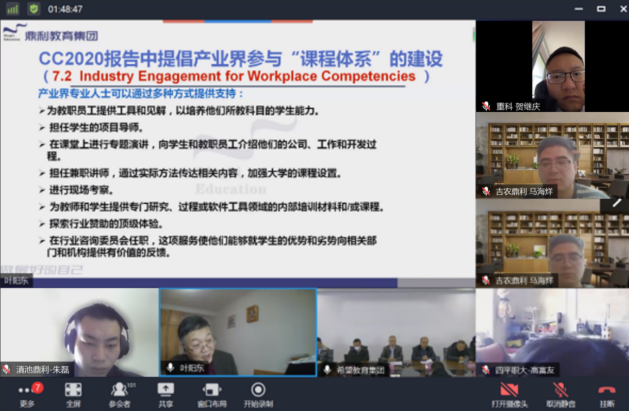Screen dimensions: 630x411
Task: Hang up the call with 挂断
Action: click(606, 391)
